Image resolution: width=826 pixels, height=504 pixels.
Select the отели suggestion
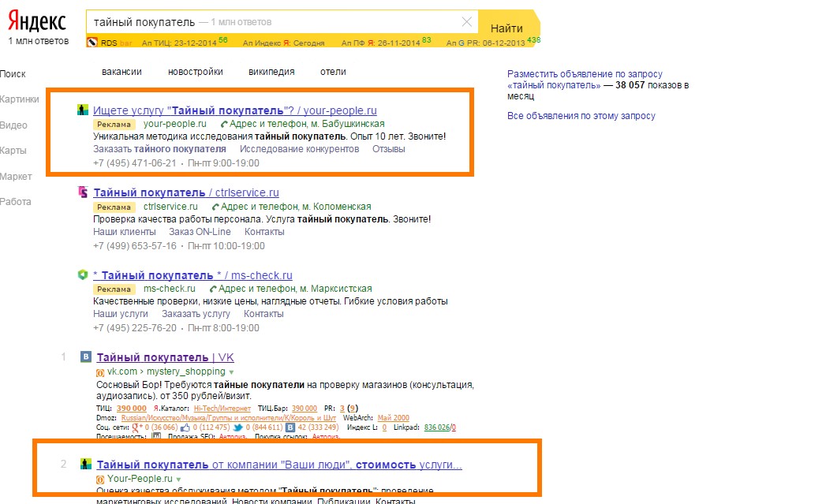click(x=333, y=72)
